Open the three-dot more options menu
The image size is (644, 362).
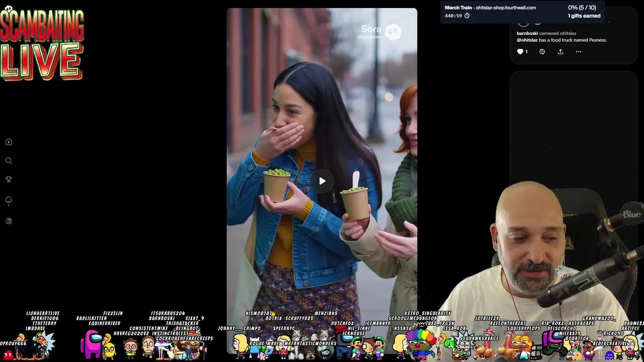pos(578,51)
